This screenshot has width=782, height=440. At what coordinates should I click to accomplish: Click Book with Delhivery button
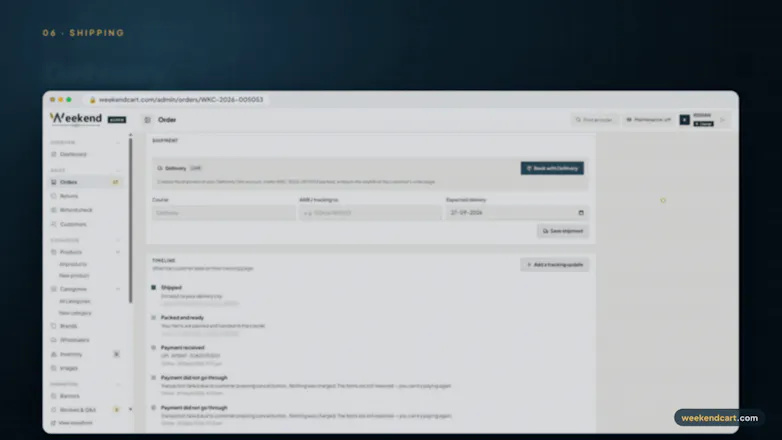tap(552, 168)
